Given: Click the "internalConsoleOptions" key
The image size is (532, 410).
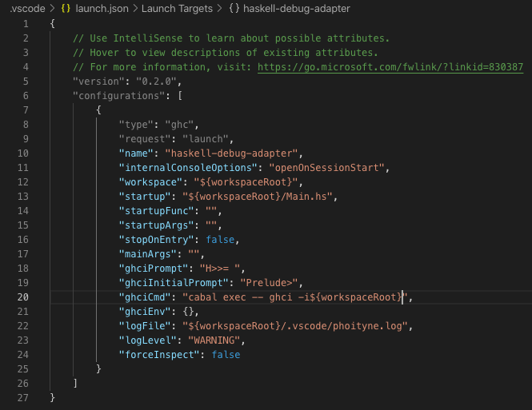Looking at the screenshot, I should click(x=188, y=168).
